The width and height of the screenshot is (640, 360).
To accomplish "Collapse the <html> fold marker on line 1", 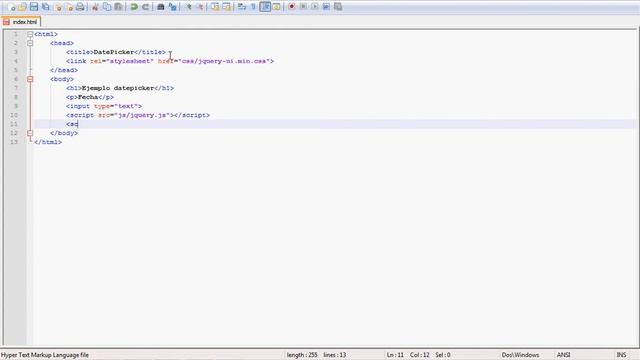I will point(30,34).
